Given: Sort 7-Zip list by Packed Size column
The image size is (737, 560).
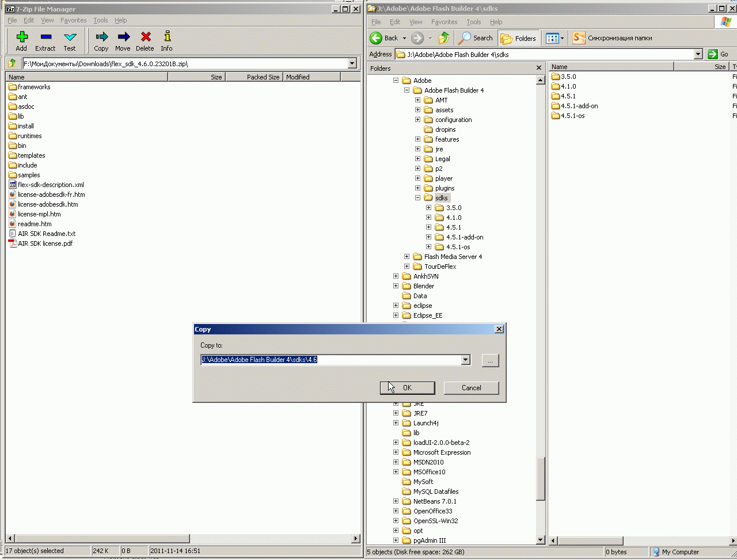Looking at the screenshot, I should click(x=254, y=77).
